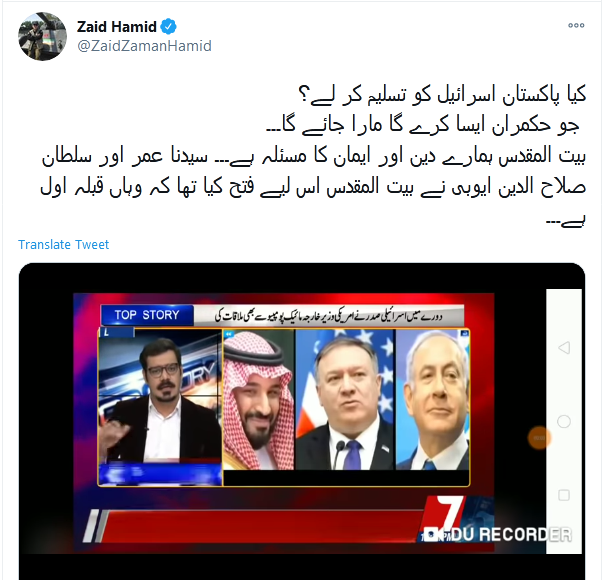Click the verified badge next to Zaid Hamid
The image size is (606, 580).
(168, 27)
